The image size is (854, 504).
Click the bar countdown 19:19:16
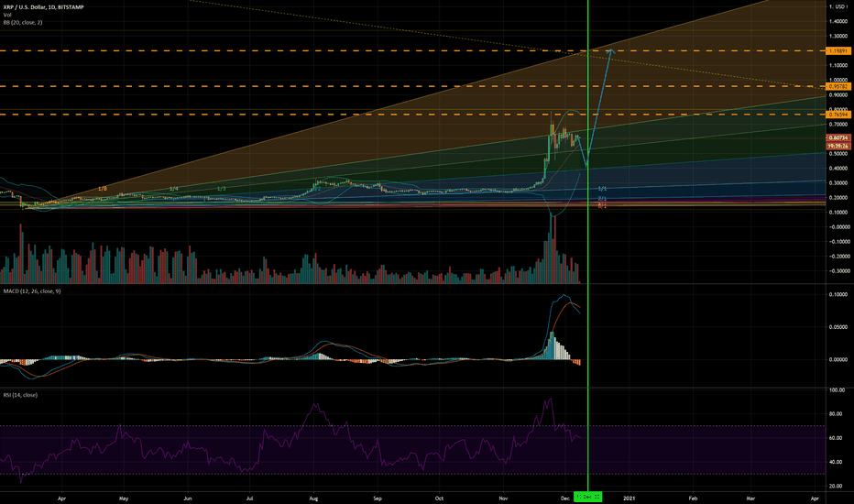pyautogui.click(x=838, y=146)
